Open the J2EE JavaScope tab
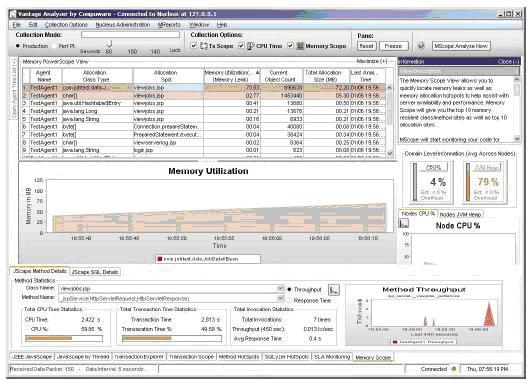Image resolution: width=531 pixels, height=387 pixels. pyautogui.click(x=31, y=357)
